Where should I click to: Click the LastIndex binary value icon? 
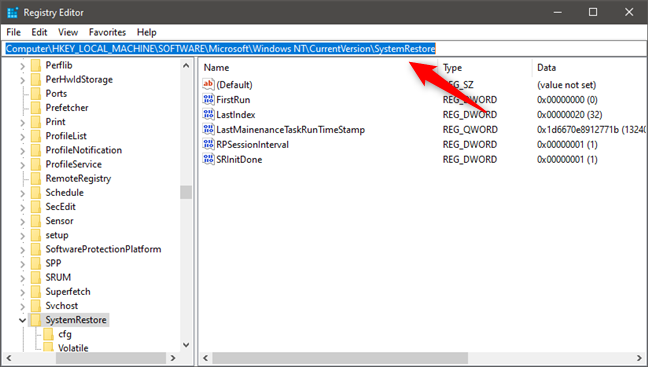208,114
